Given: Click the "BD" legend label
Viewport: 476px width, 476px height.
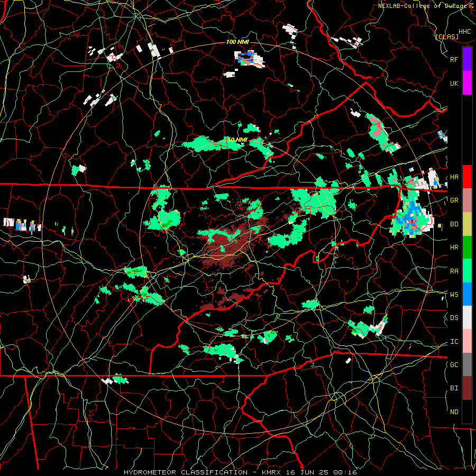Looking at the screenshot, I should click(454, 224).
